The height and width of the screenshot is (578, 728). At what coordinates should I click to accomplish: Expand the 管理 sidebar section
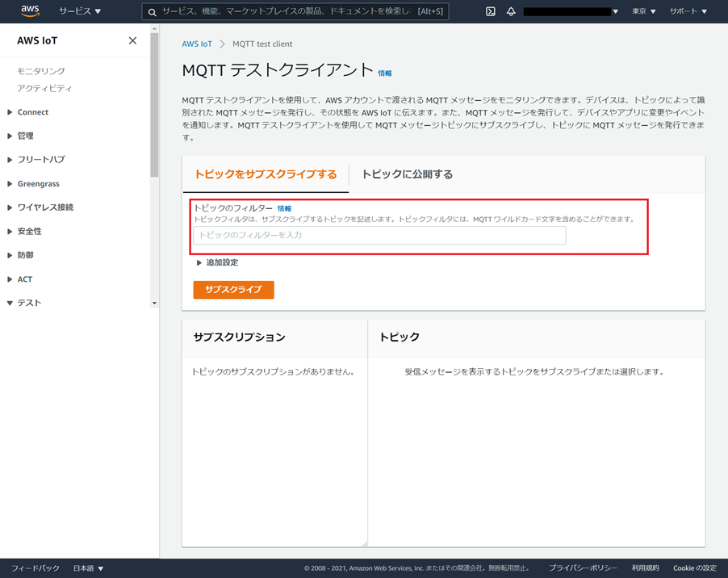[20, 136]
